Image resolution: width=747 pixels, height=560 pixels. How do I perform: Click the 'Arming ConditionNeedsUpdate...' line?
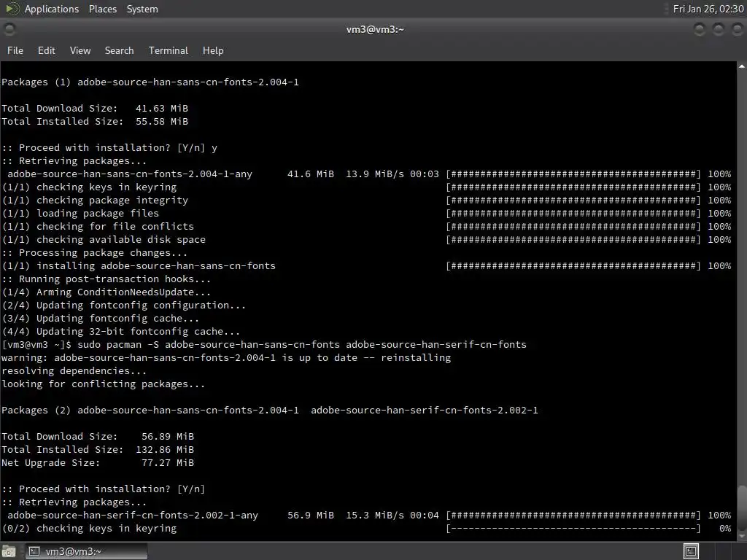106,292
